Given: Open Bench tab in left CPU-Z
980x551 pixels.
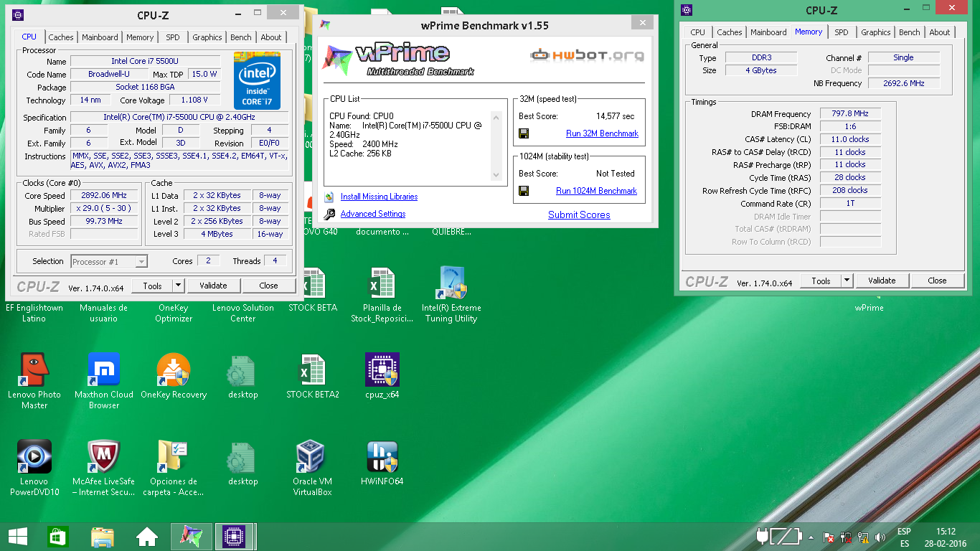Looking at the screenshot, I should (241, 37).
